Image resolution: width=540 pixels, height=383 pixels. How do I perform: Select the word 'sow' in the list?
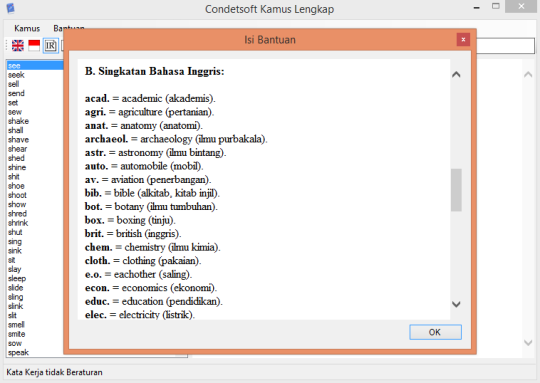[x=15, y=343]
